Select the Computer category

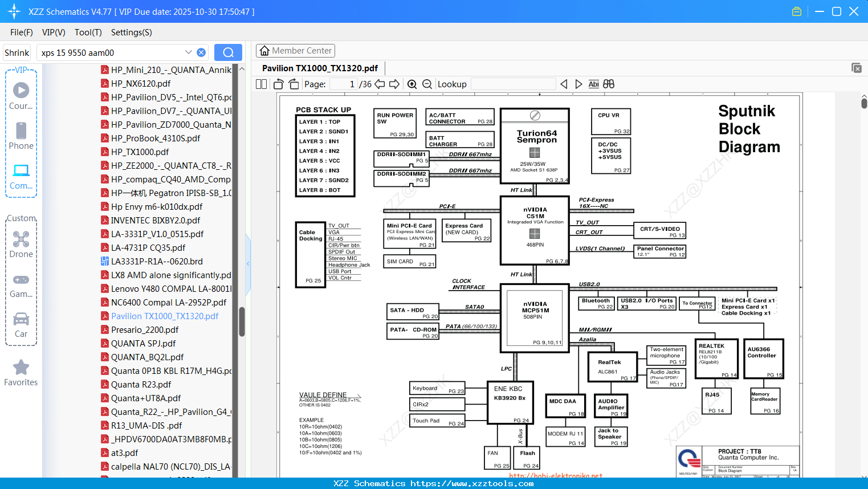click(21, 176)
